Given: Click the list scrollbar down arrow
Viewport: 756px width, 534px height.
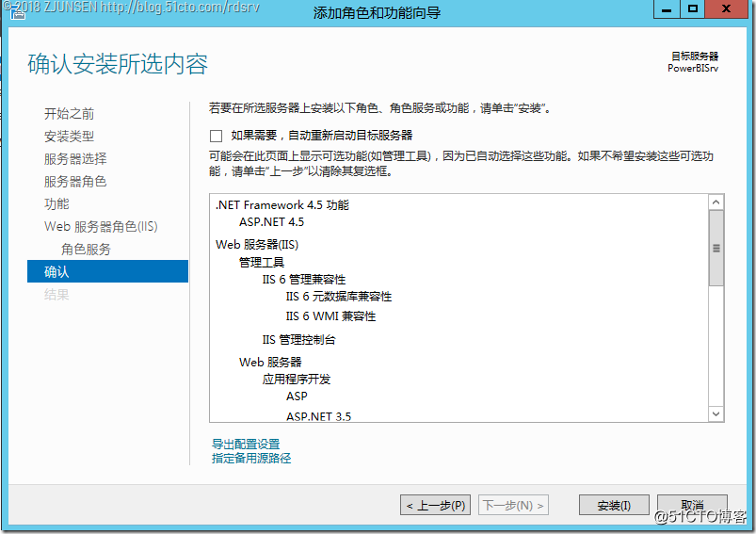Looking at the screenshot, I should click(x=716, y=413).
